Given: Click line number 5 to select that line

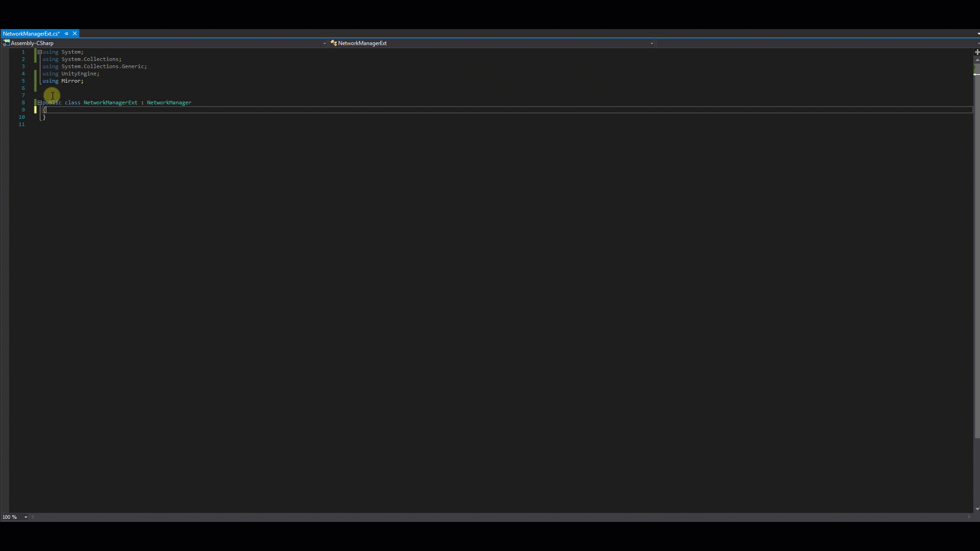Looking at the screenshot, I should [x=23, y=81].
